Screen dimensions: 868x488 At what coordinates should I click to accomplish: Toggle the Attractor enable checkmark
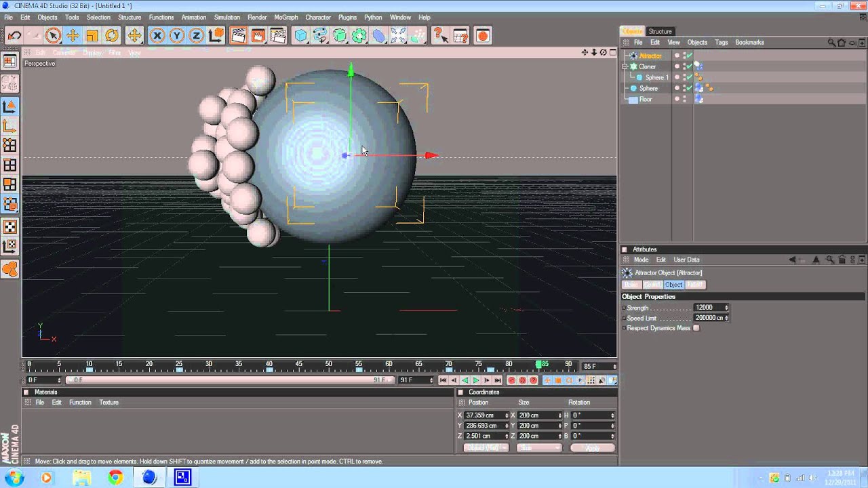[x=690, y=56]
